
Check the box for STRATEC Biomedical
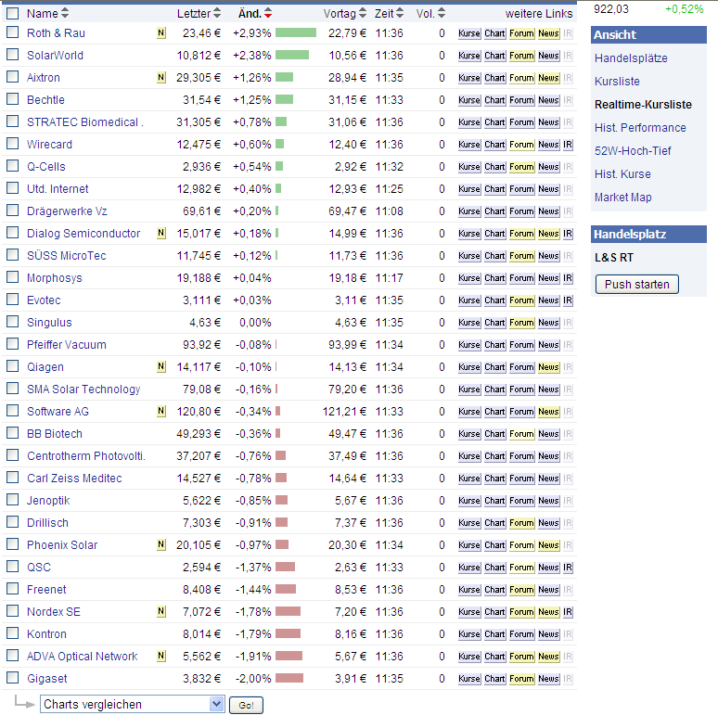[x=13, y=121]
